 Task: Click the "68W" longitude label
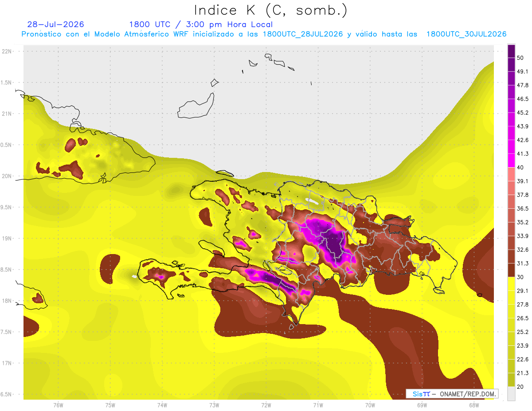click(474, 405)
